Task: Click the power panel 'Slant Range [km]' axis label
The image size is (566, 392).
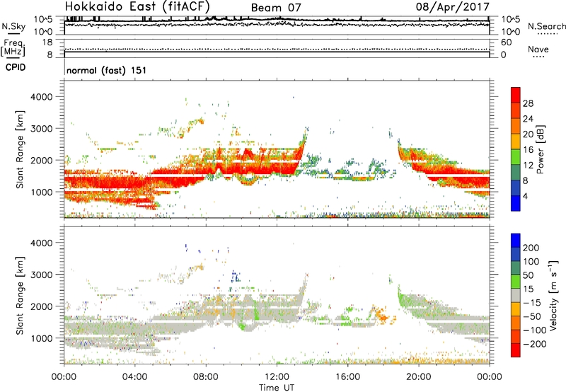Action: pos(20,149)
